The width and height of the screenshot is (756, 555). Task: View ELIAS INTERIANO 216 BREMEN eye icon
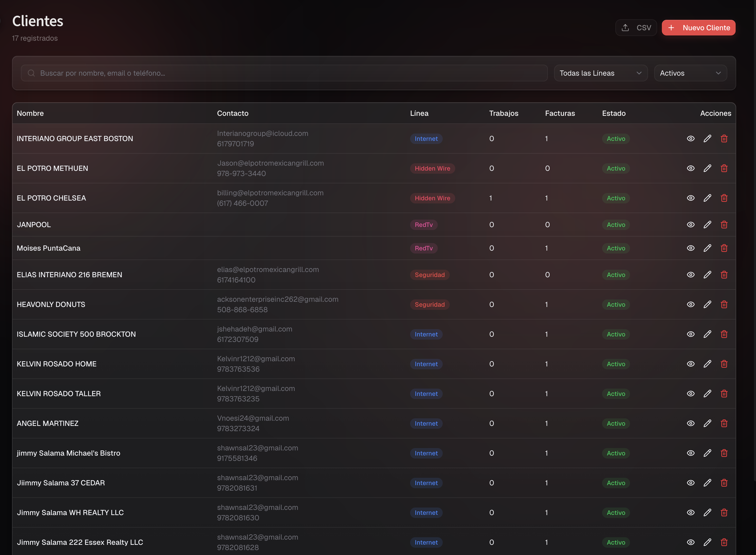pyautogui.click(x=691, y=274)
